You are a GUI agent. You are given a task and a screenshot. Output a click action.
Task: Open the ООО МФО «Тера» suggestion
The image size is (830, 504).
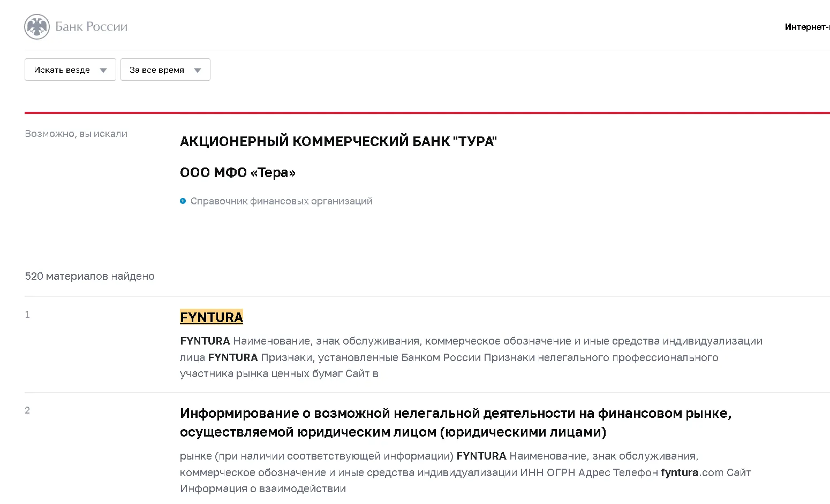click(x=238, y=172)
